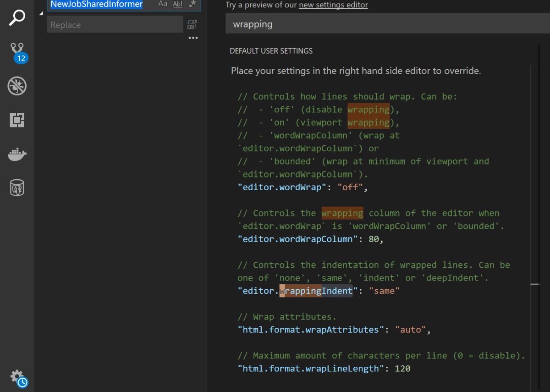Toggle Use Regular Expression option
The width and height of the screenshot is (550, 392).
pyautogui.click(x=192, y=4)
